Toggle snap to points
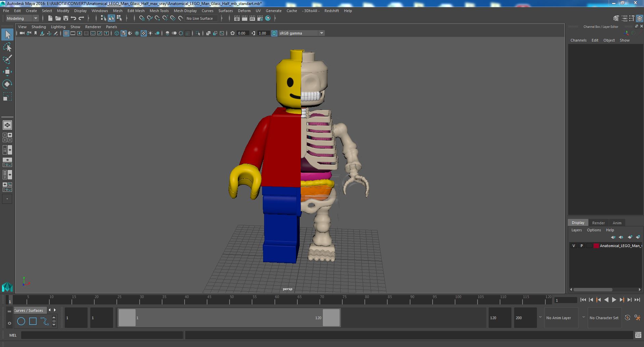The width and height of the screenshot is (644, 347). click(x=157, y=18)
